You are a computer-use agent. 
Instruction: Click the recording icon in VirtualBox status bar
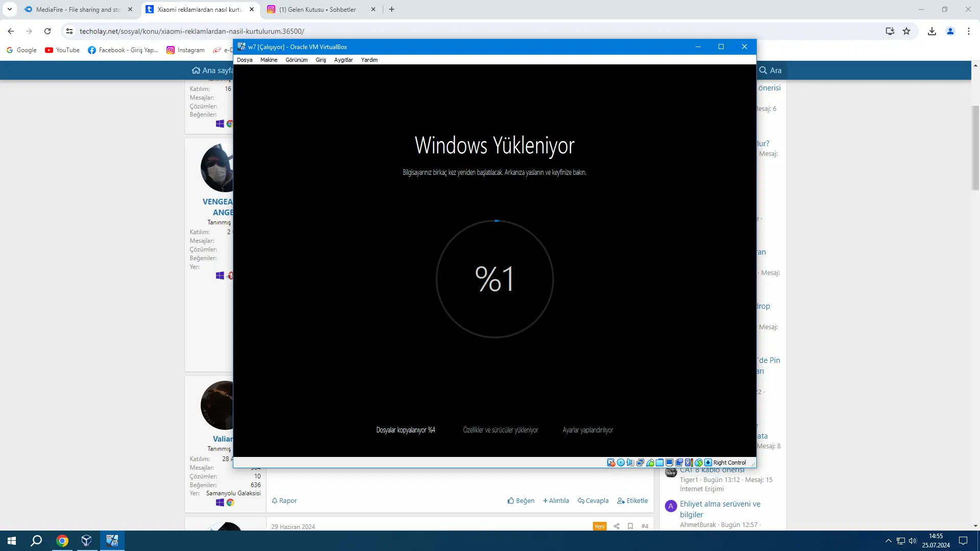click(x=679, y=463)
